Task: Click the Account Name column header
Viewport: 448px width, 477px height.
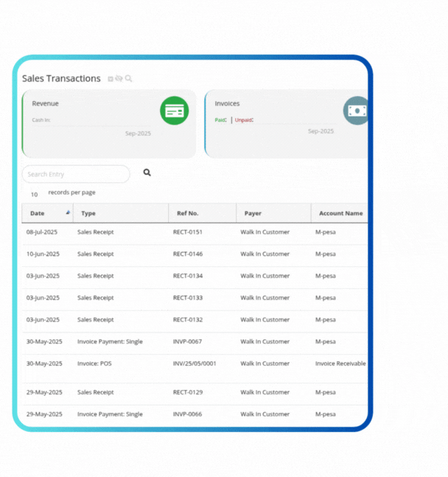Action: tap(340, 213)
